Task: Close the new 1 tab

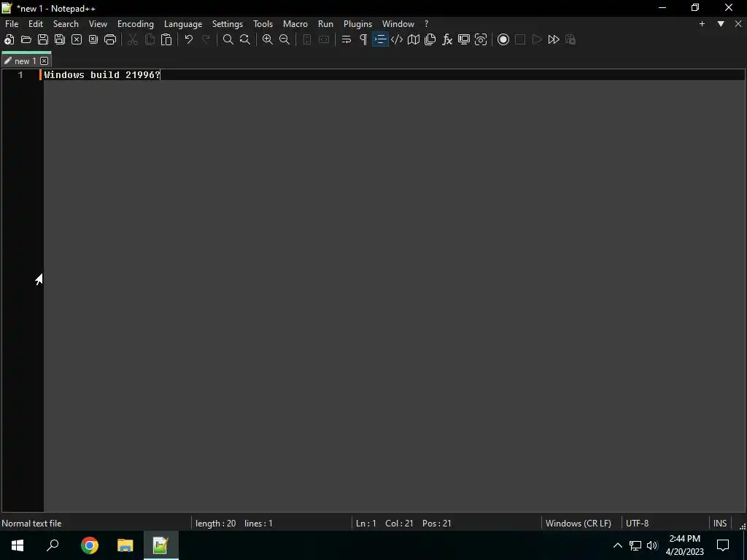Action: [44, 61]
